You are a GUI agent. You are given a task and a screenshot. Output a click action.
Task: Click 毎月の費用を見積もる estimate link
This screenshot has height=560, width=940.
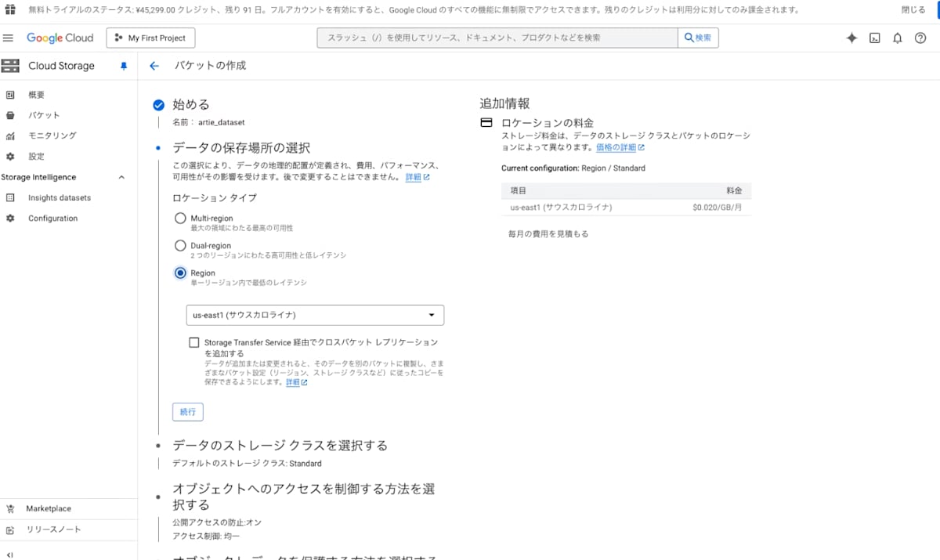coord(548,234)
